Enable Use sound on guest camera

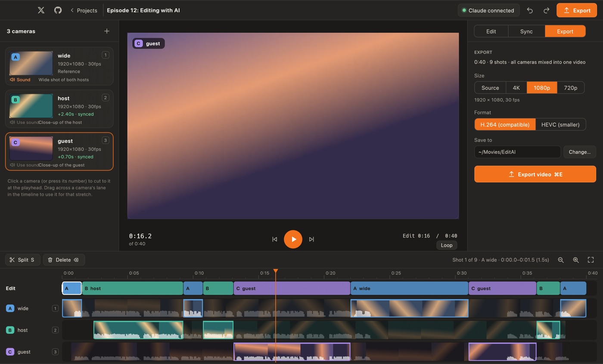pyautogui.click(x=24, y=165)
